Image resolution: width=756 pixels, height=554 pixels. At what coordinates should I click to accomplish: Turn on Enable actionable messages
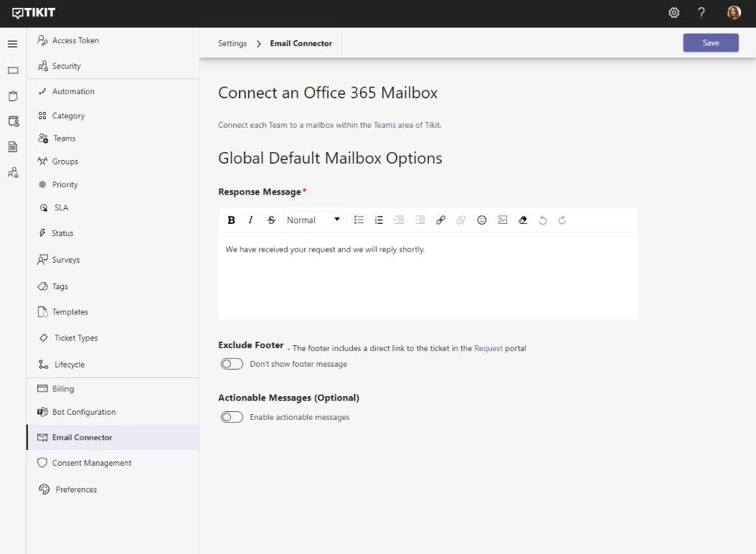[x=232, y=417]
